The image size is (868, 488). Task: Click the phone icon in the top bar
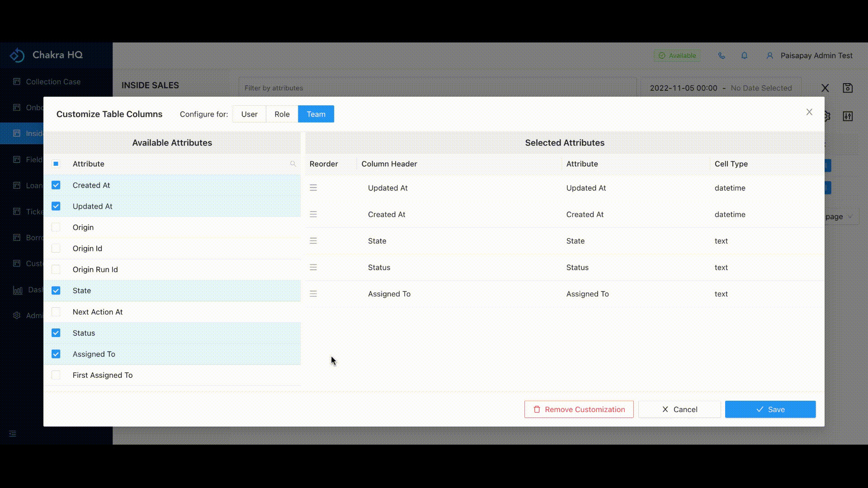click(722, 55)
